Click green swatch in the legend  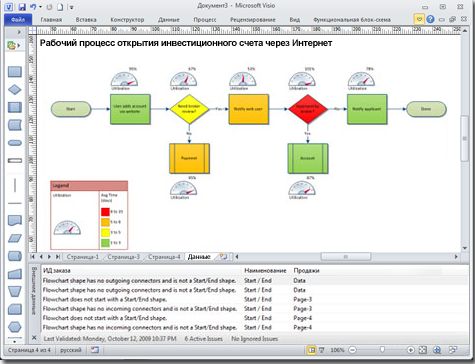pos(105,243)
